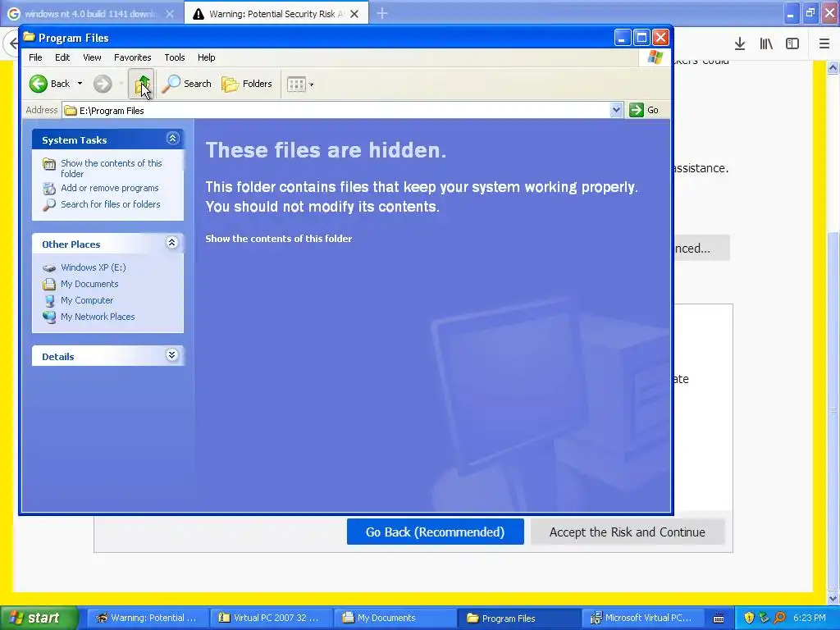Click the My Network Places globe icon
The image size is (840, 630).
pyautogui.click(x=49, y=317)
